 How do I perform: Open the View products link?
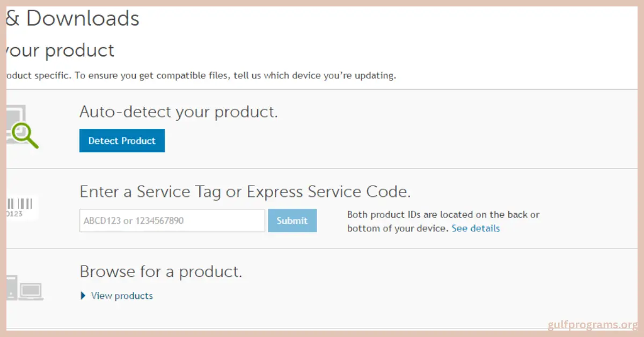click(122, 296)
